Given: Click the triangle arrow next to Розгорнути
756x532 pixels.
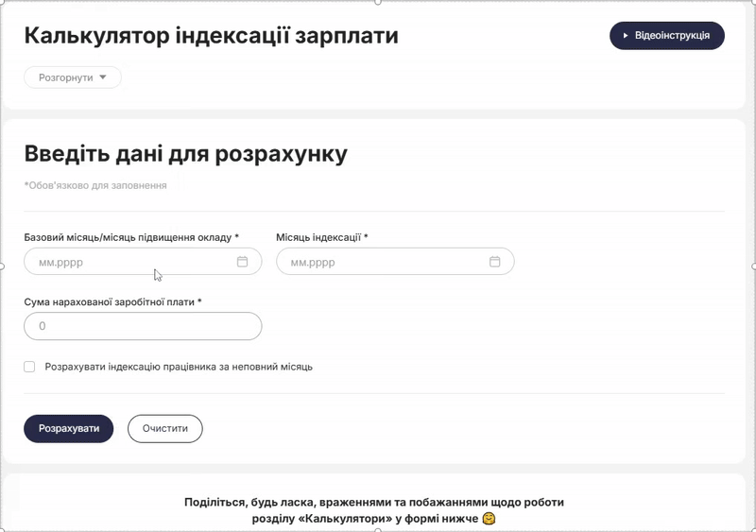Looking at the screenshot, I should [103, 77].
